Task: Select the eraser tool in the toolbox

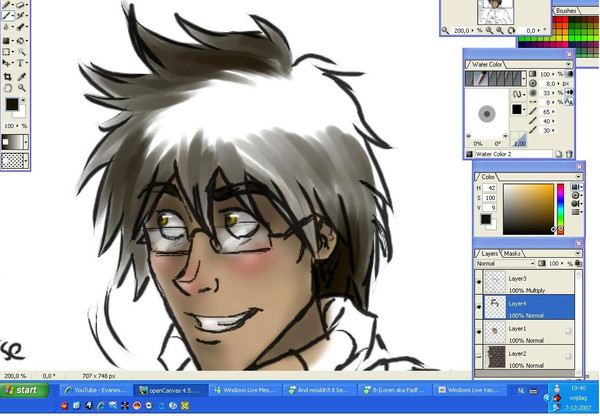Action: pos(21,5)
